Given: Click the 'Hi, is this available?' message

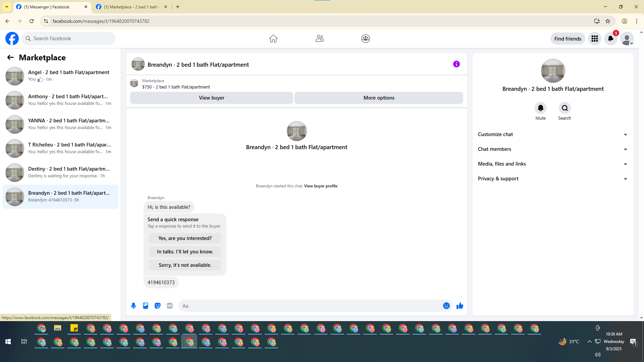Looking at the screenshot, I should pos(169,207).
